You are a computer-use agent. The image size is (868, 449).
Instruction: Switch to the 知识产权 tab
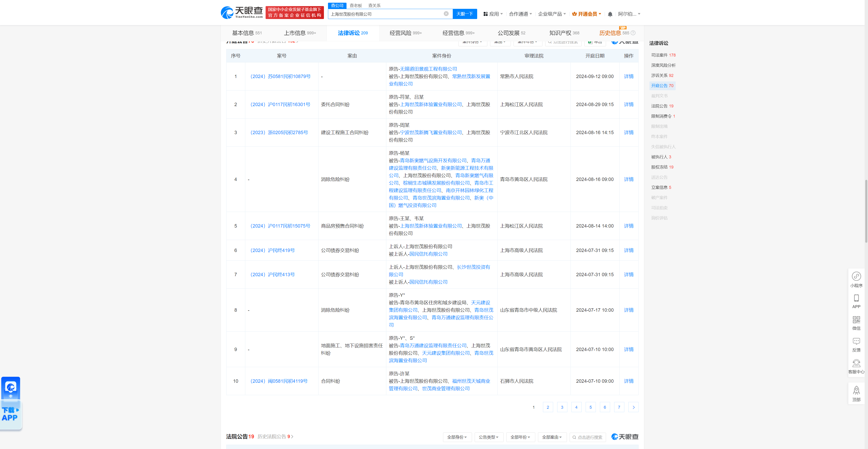[564, 33]
